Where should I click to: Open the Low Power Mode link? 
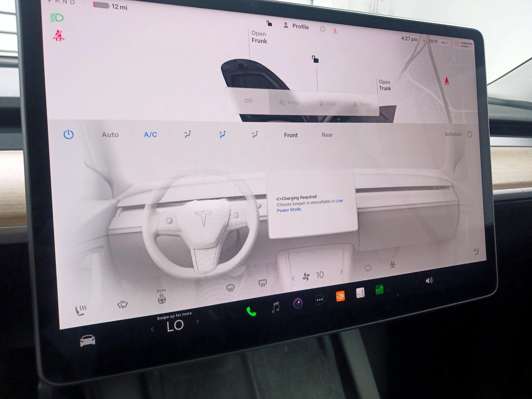pos(309,205)
